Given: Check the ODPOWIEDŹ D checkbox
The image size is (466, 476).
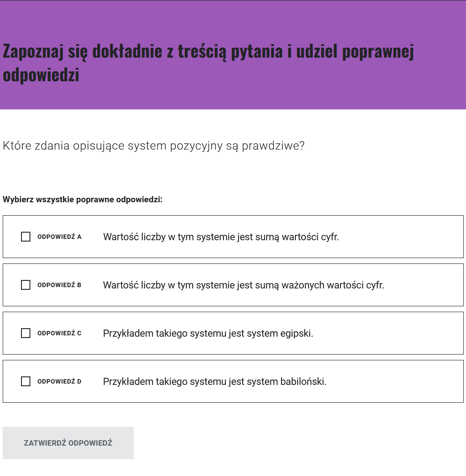Looking at the screenshot, I should pyautogui.click(x=25, y=381).
